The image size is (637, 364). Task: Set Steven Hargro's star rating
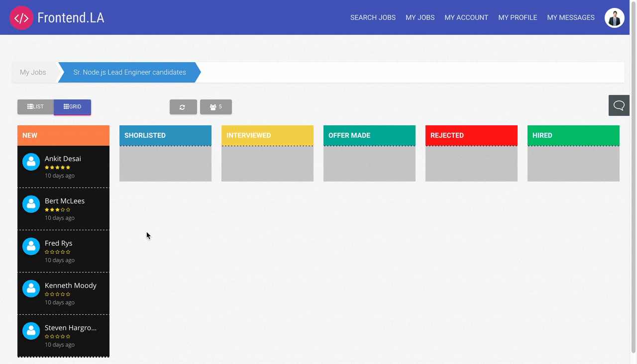click(x=57, y=337)
